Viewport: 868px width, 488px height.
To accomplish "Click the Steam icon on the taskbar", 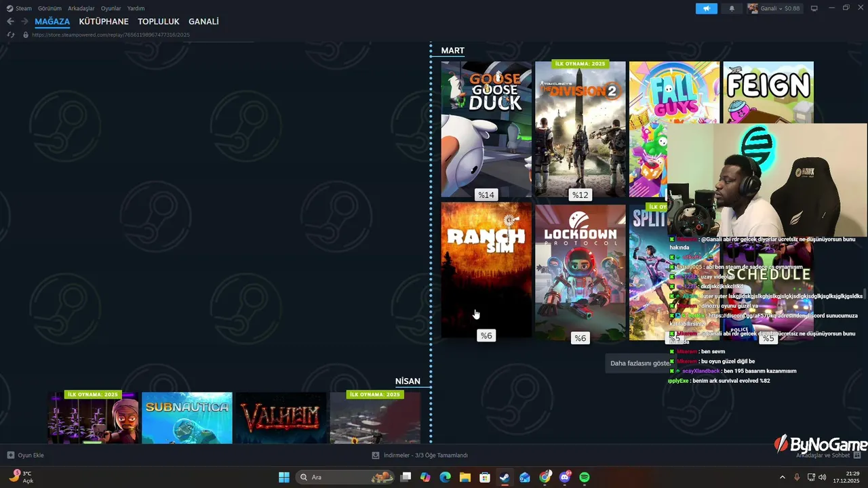I will 505,477.
